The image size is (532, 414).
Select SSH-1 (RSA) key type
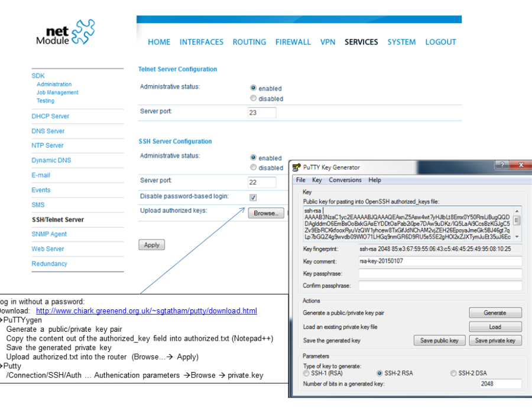tap(306, 373)
